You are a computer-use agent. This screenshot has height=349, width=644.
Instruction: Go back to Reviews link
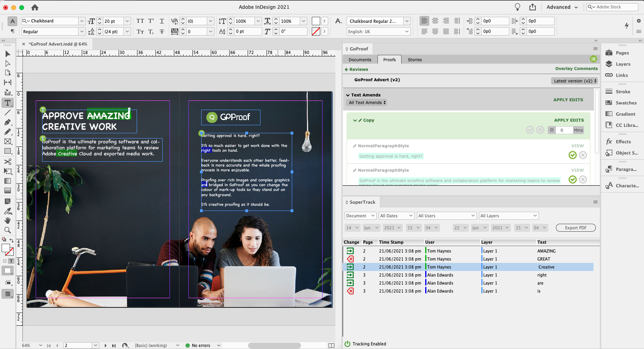tap(356, 69)
